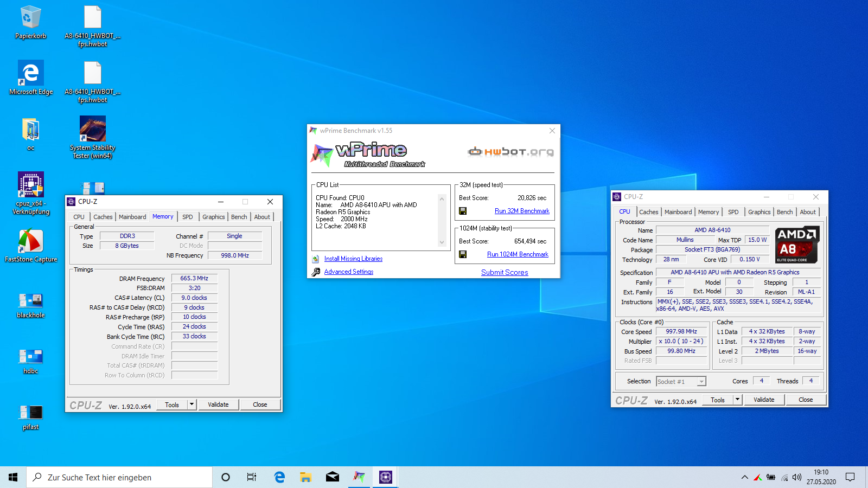This screenshot has height=488, width=868.
Task: Open About tab in left CPU-Z window
Action: 262,217
